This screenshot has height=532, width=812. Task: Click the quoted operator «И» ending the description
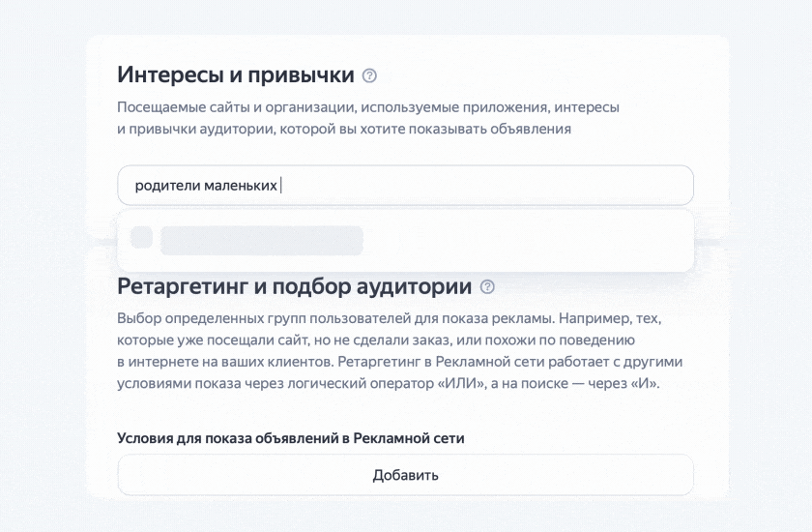[x=649, y=383]
